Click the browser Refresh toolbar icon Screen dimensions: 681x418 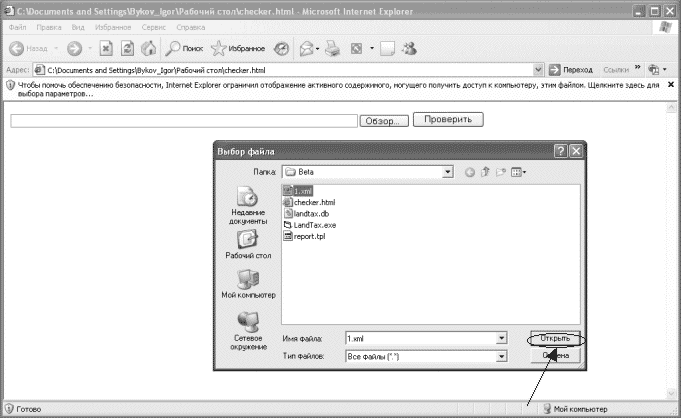127,48
